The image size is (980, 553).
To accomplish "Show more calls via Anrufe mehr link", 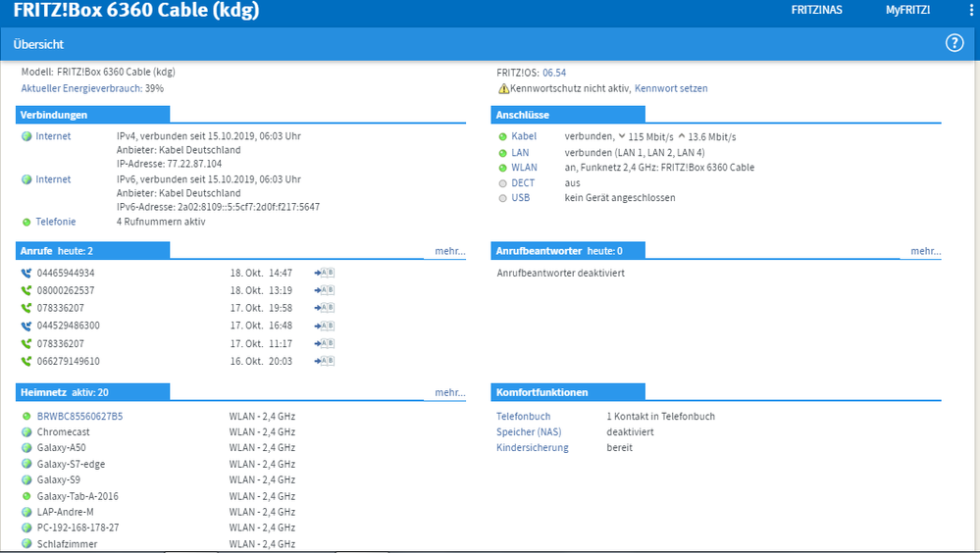I will click(x=450, y=251).
